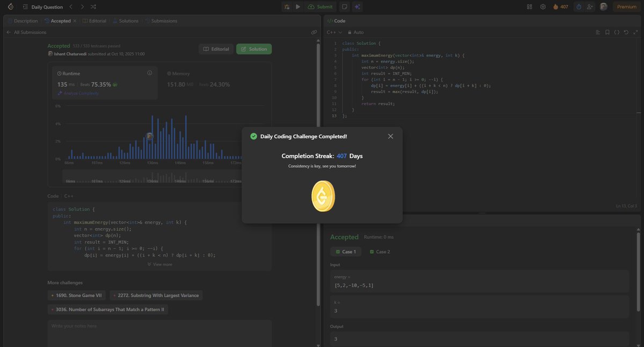644x347 pixels.
Task: Go back to All Submissions
Action: pyautogui.click(x=26, y=32)
